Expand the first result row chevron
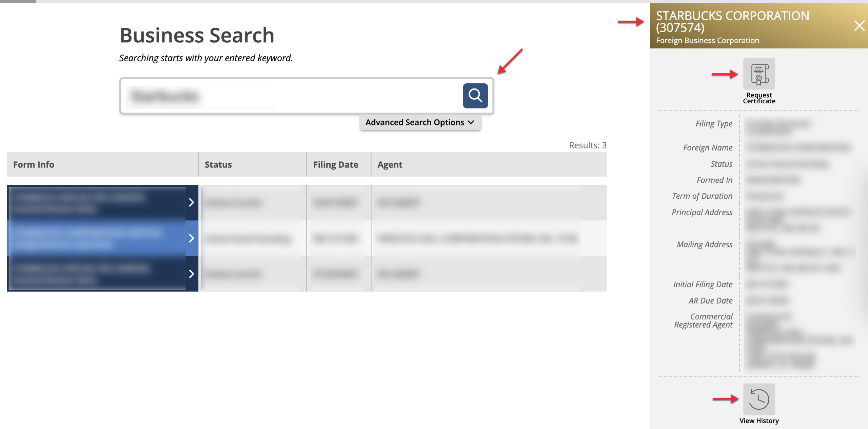 [191, 202]
